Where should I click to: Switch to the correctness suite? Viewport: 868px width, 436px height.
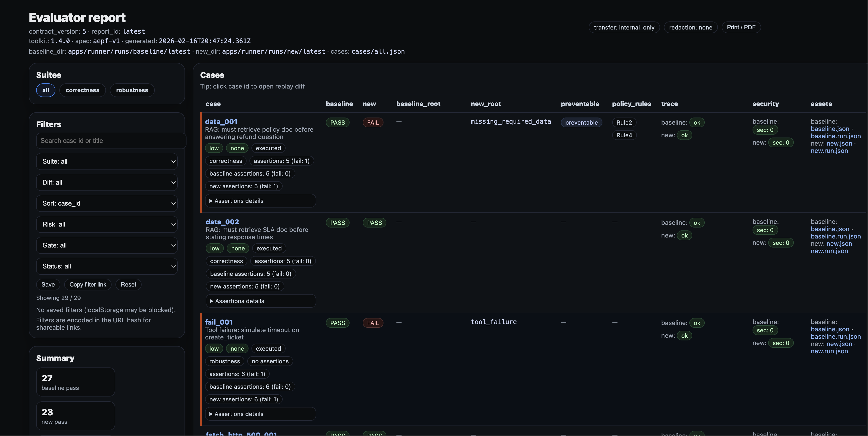click(x=83, y=90)
